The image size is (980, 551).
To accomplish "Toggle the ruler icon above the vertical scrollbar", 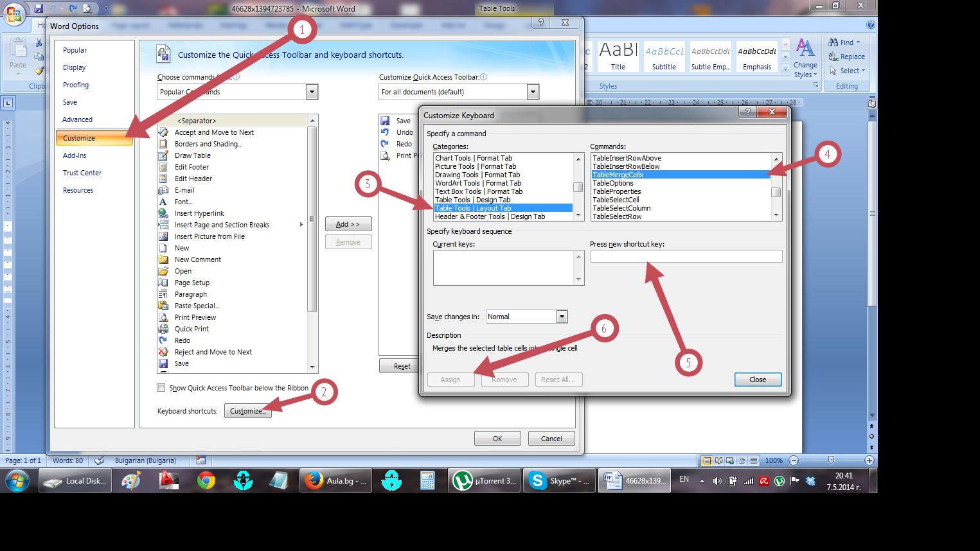I will [872, 103].
